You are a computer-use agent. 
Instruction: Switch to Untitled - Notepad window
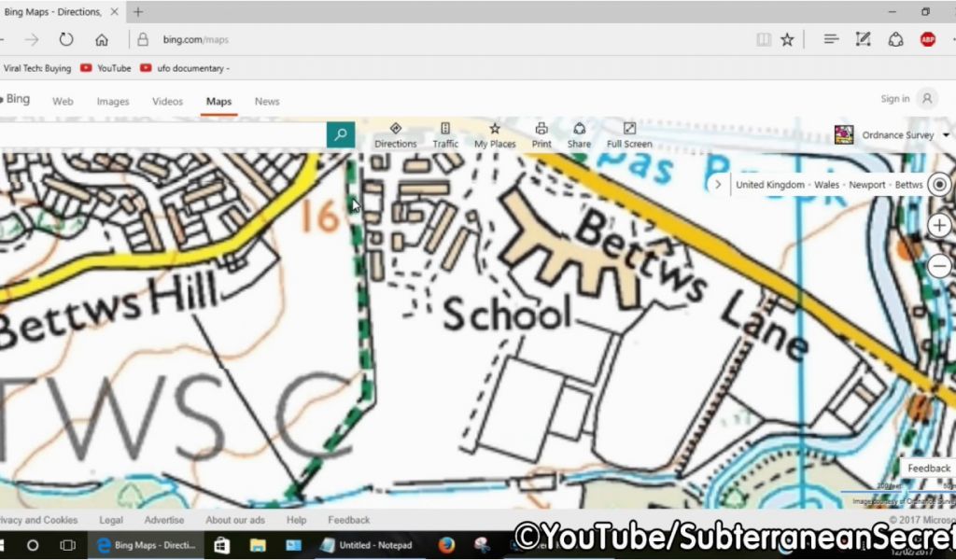366,545
